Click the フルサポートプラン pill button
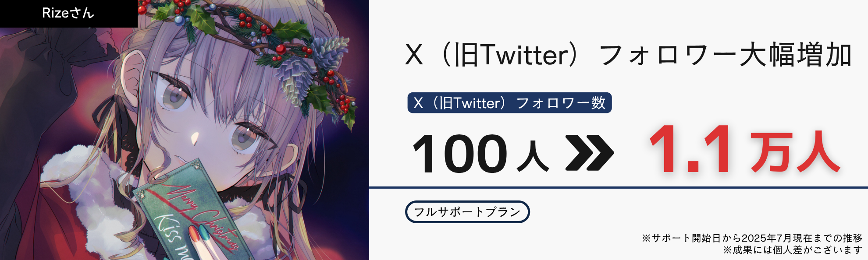This screenshot has height=260, width=868. [467, 212]
